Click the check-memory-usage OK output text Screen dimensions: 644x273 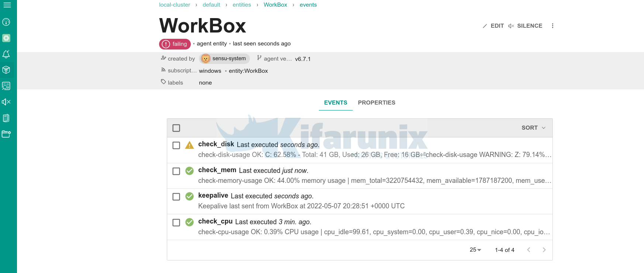tap(375, 181)
